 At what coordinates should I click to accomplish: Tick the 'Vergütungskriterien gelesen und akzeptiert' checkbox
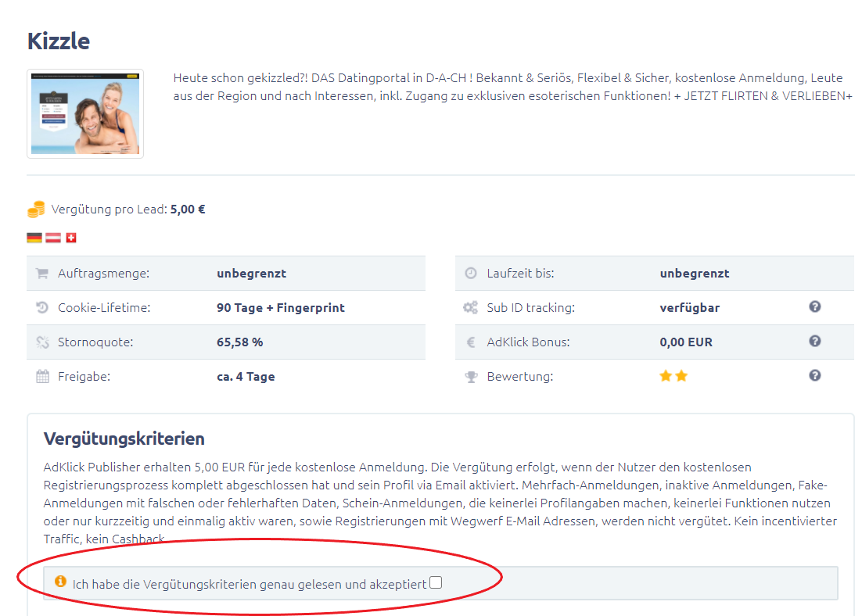(436, 582)
